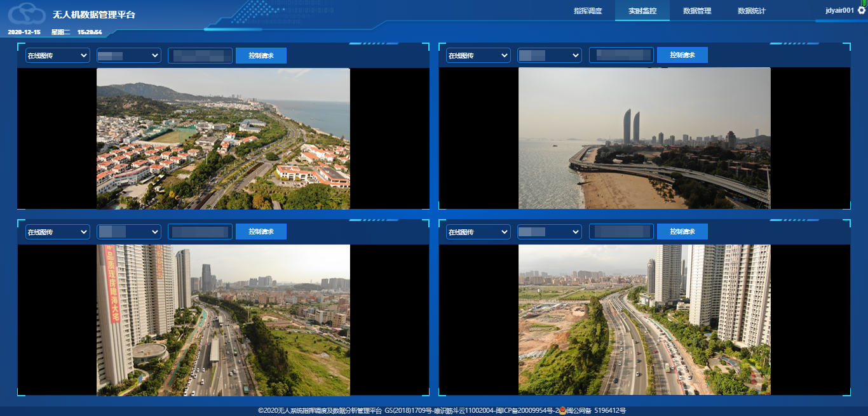Focus the text field in top-right panel
The height and width of the screenshot is (416, 868).
point(621,56)
